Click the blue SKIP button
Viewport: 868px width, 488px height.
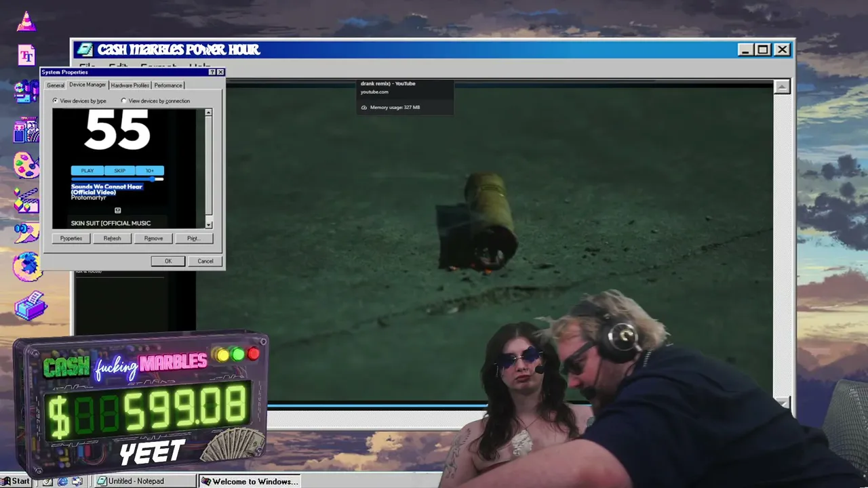[119, 171]
